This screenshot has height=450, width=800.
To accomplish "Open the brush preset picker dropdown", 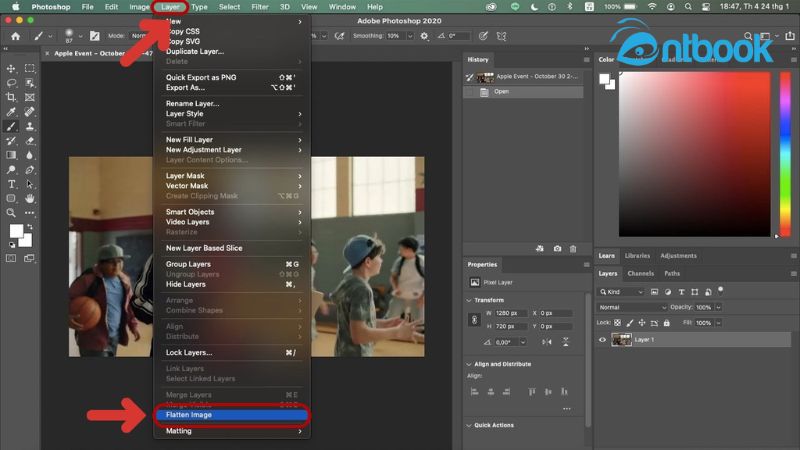I will pos(80,36).
